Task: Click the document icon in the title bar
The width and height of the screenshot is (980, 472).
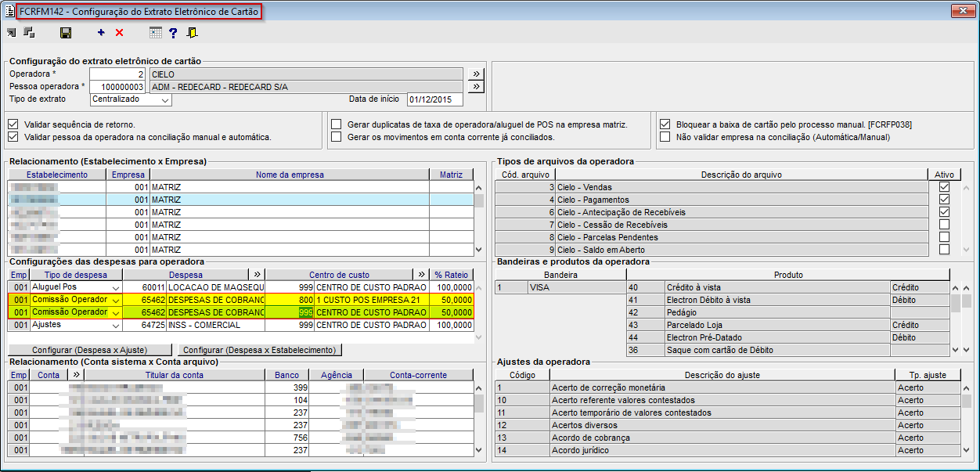Action: [9, 11]
